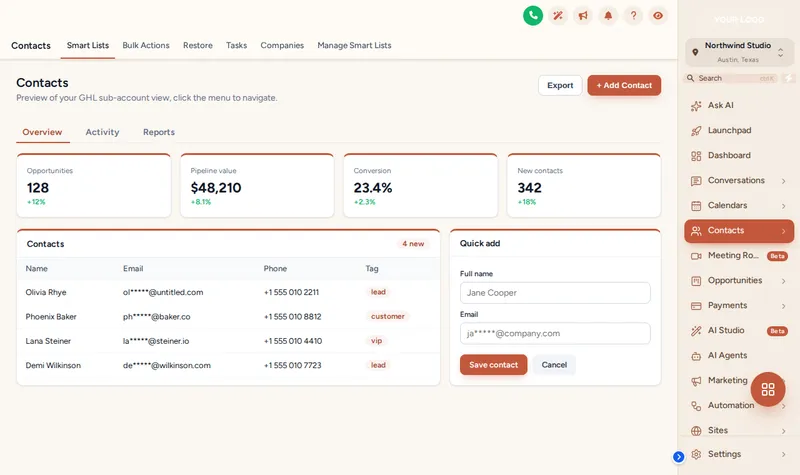Click the 4 new badge

pyautogui.click(x=413, y=244)
